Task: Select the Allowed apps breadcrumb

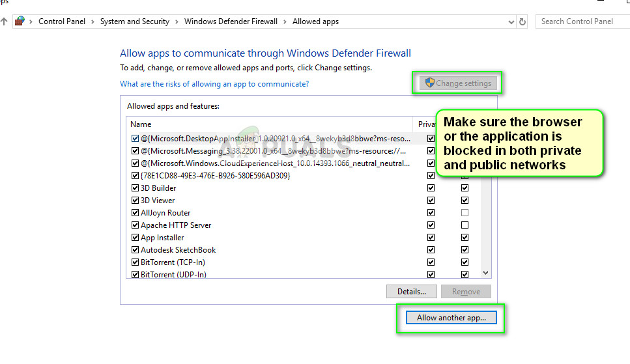Action: (x=315, y=21)
